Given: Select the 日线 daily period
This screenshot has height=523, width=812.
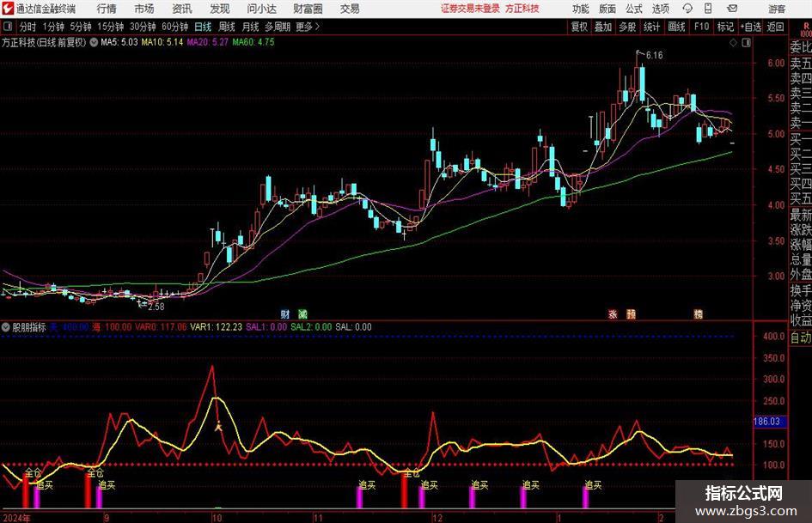Looking at the screenshot, I should tap(203, 27).
